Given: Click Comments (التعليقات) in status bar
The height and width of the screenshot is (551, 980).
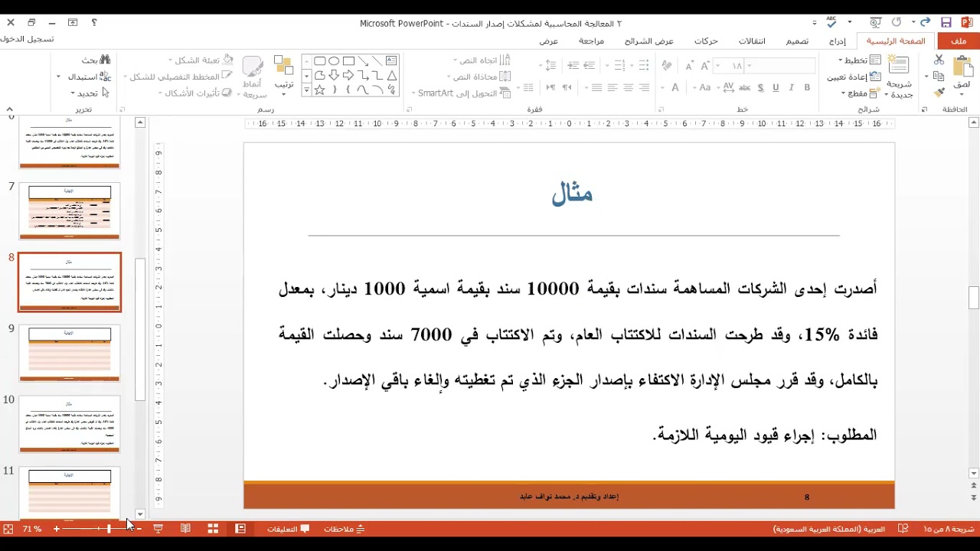Looking at the screenshot, I should [289, 529].
